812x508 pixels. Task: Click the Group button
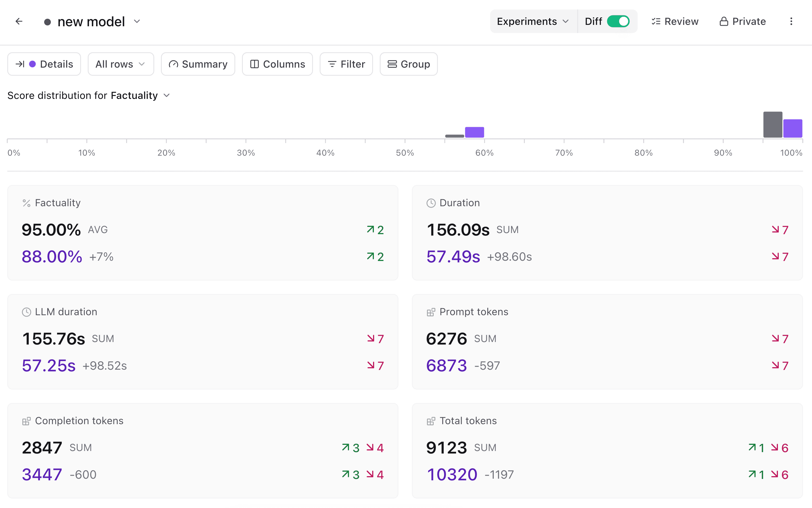pos(409,64)
